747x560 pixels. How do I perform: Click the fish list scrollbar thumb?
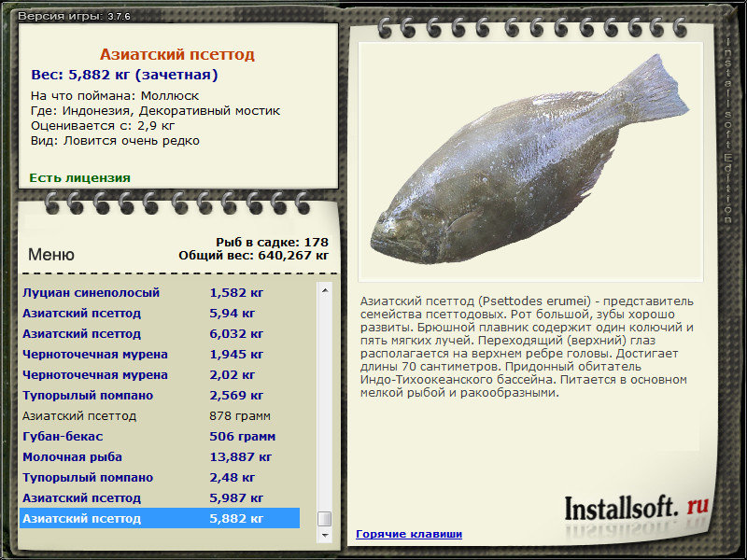click(x=325, y=519)
